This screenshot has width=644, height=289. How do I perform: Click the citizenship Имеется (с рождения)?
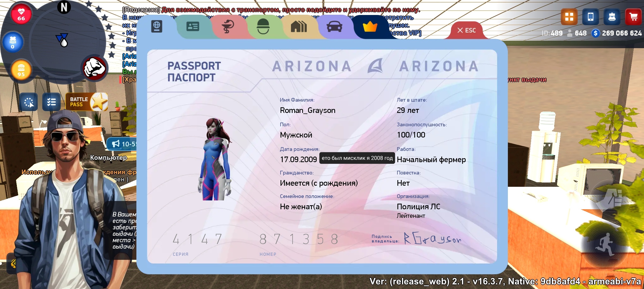319,183
